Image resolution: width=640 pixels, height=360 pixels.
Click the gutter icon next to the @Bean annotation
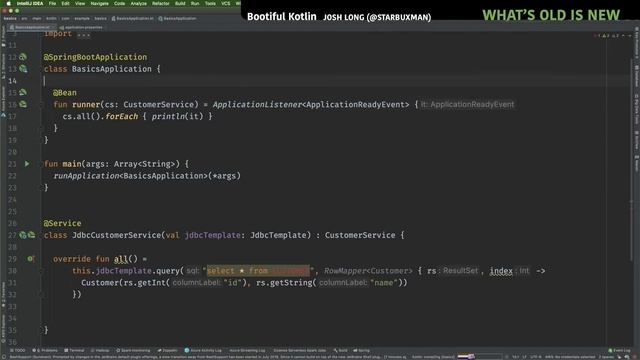tap(23, 92)
